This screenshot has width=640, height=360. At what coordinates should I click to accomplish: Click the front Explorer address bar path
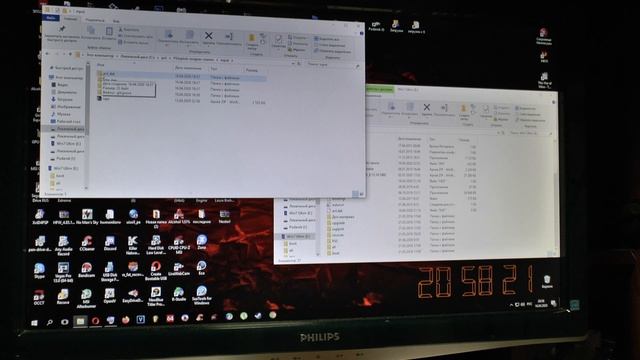click(x=182, y=59)
